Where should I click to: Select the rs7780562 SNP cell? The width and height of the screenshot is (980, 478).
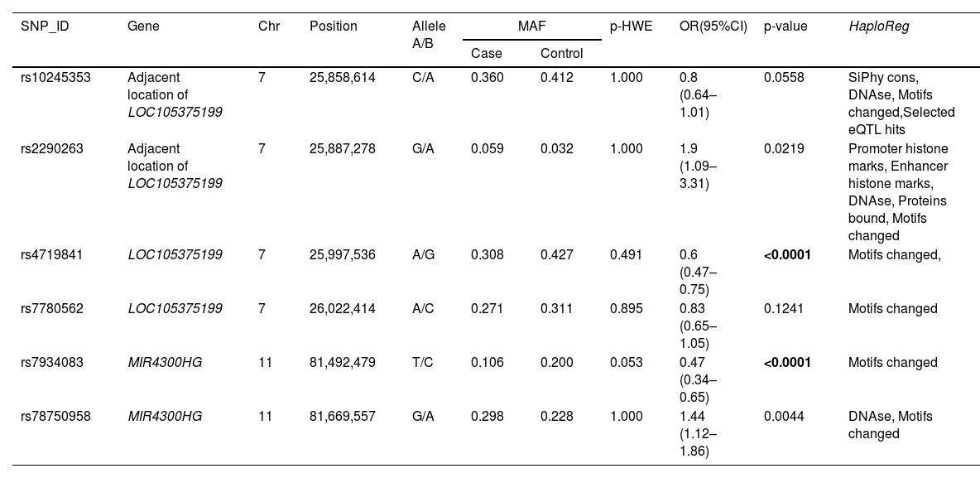click(x=52, y=309)
